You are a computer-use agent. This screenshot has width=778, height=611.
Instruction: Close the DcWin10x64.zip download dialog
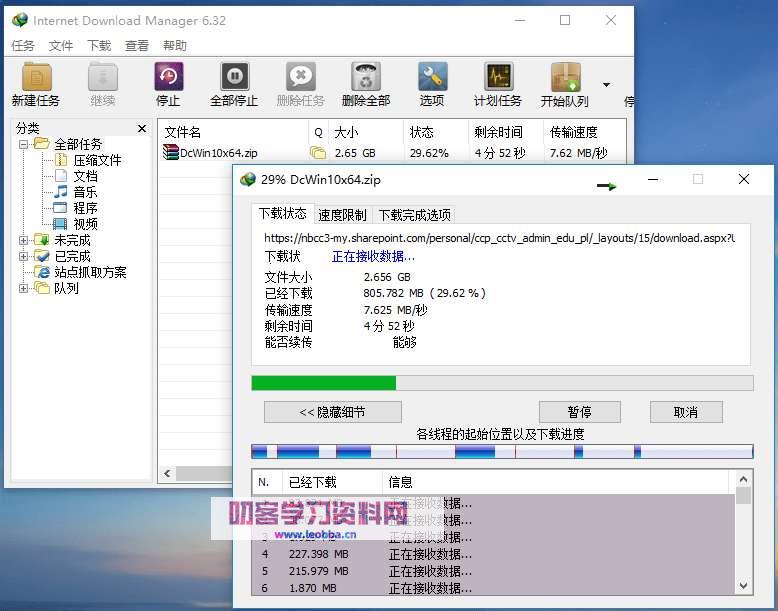pyautogui.click(x=743, y=179)
